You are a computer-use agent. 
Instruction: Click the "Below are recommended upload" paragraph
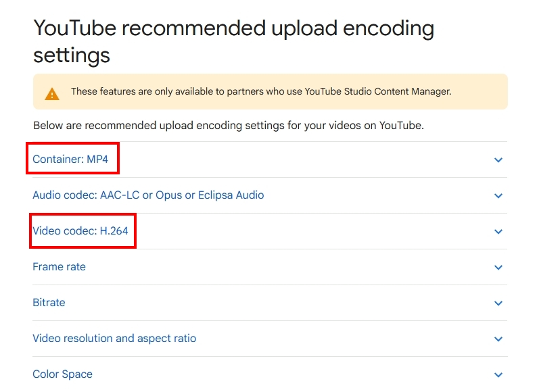[x=228, y=126]
